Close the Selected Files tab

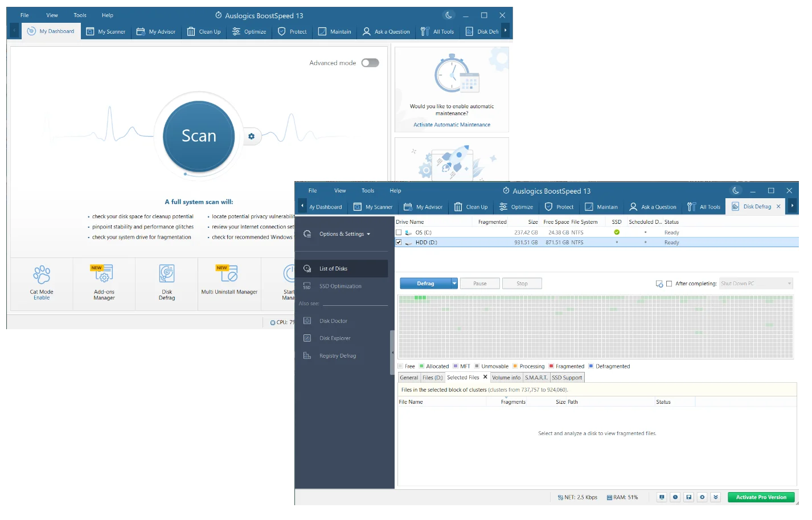pyautogui.click(x=485, y=377)
